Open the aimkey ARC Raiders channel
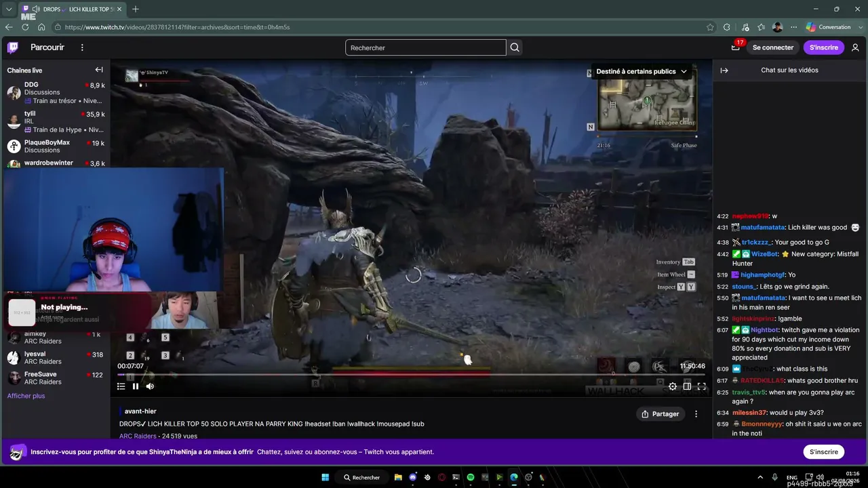 point(56,338)
